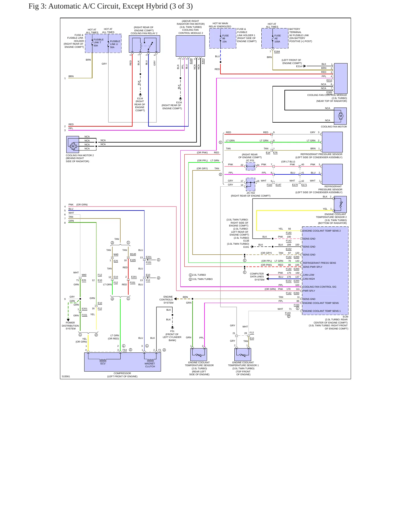Viewport: 411px width, 532px height.
Task: Click the J/C F02 junction connector
Action: tap(251, 184)
